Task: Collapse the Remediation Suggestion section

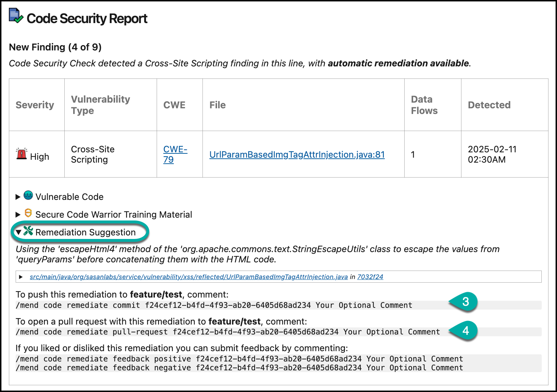Action: coord(18,232)
